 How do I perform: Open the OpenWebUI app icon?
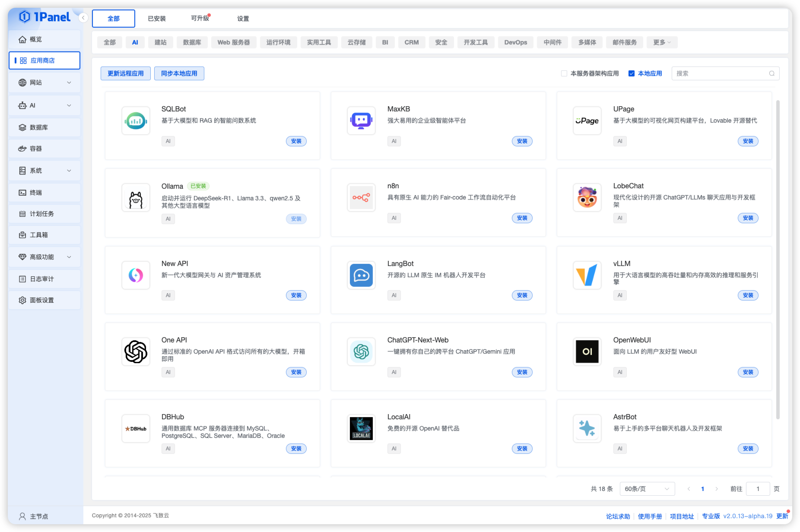[587, 351]
